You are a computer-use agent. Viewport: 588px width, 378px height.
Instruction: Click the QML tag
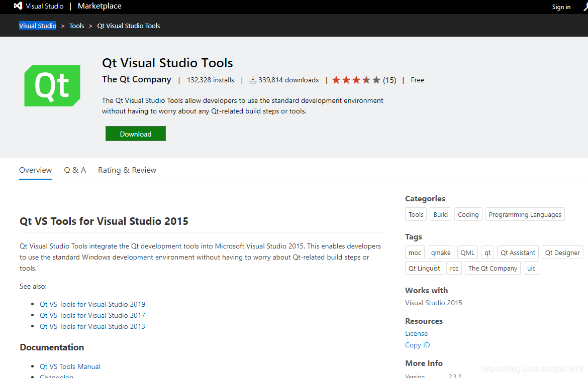(467, 253)
